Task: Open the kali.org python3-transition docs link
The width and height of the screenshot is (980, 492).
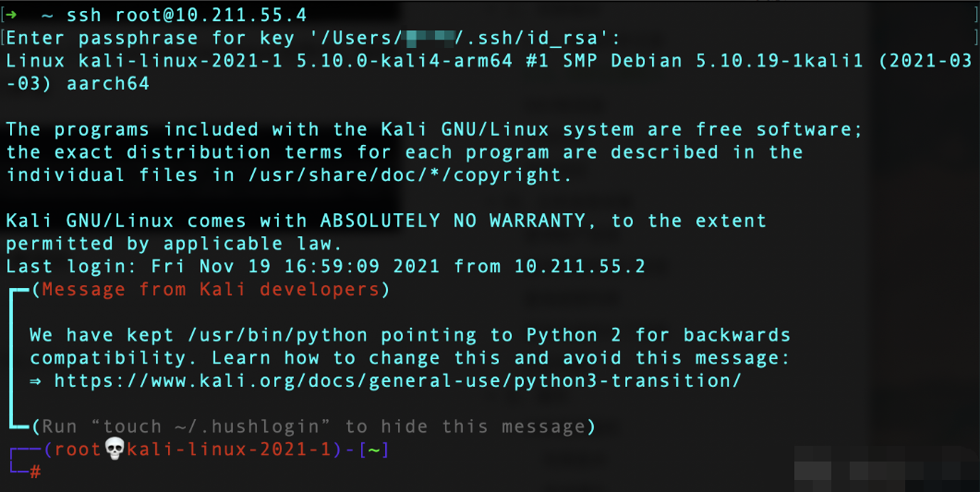Action: tap(397, 381)
